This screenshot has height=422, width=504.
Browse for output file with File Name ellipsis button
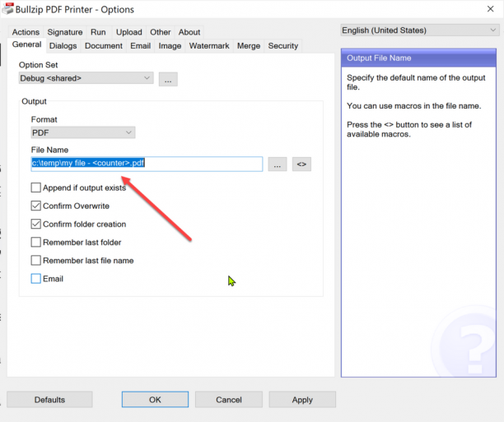click(x=278, y=165)
